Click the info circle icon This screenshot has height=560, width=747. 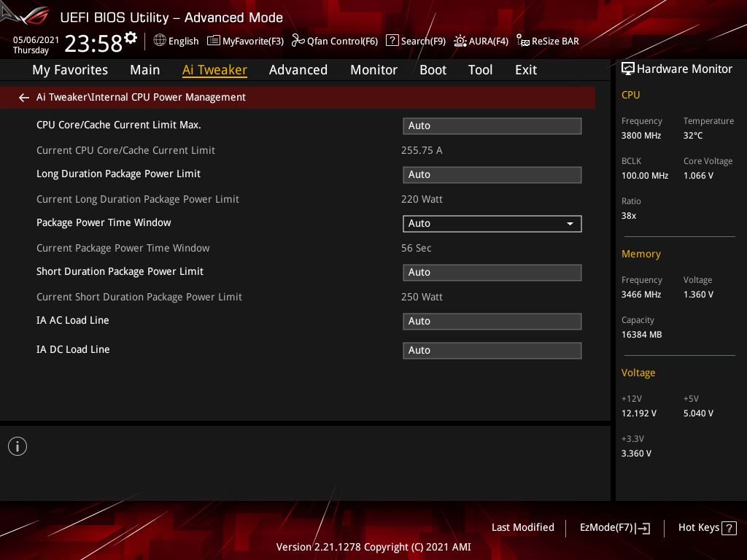(18, 446)
